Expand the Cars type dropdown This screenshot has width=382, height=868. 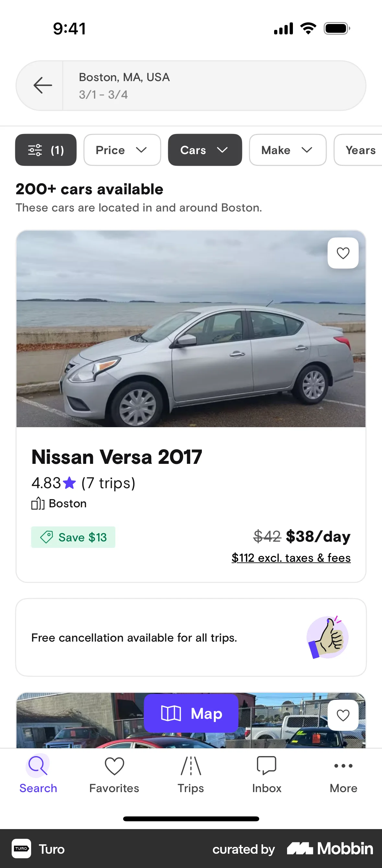click(205, 150)
